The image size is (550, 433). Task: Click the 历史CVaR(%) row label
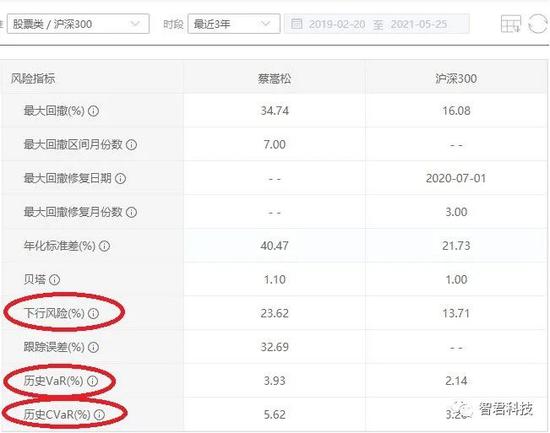57,415
